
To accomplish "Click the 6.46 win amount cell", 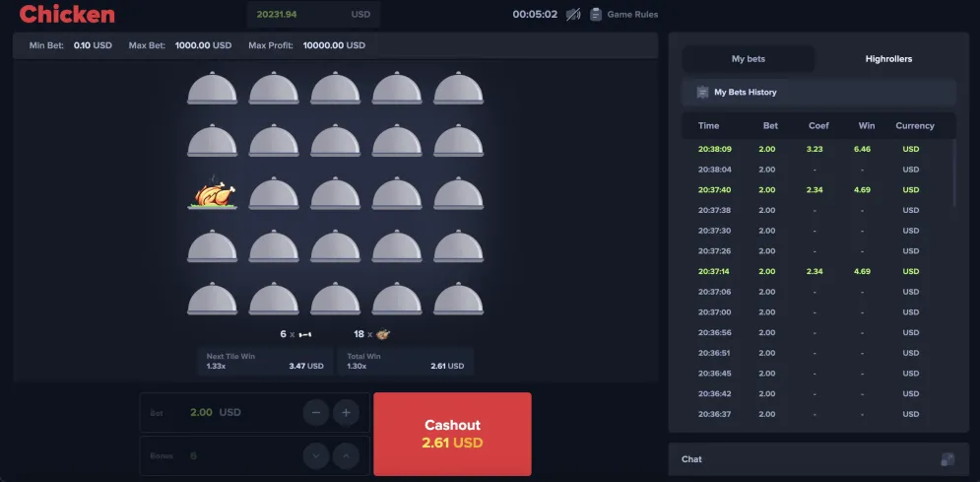I will (862, 150).
